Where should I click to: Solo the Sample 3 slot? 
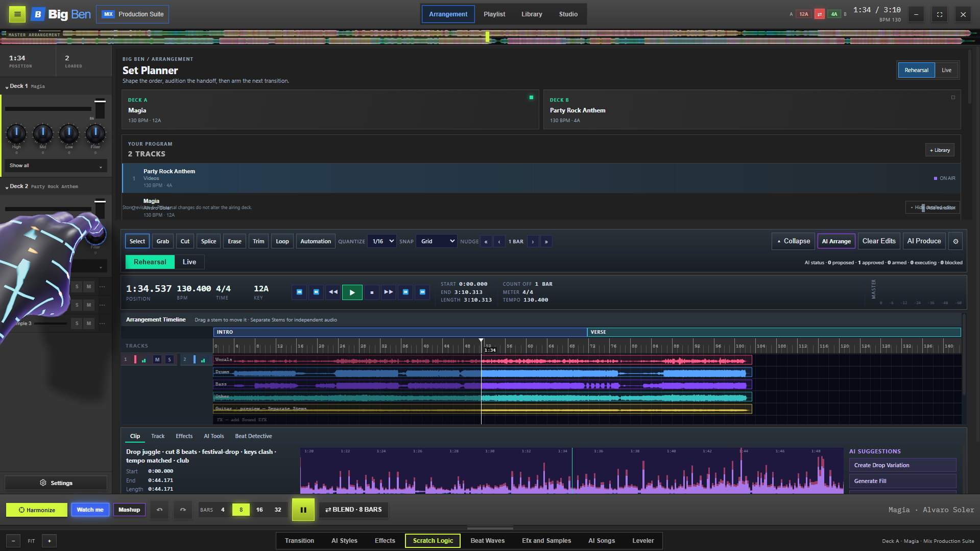coord(77,323)
